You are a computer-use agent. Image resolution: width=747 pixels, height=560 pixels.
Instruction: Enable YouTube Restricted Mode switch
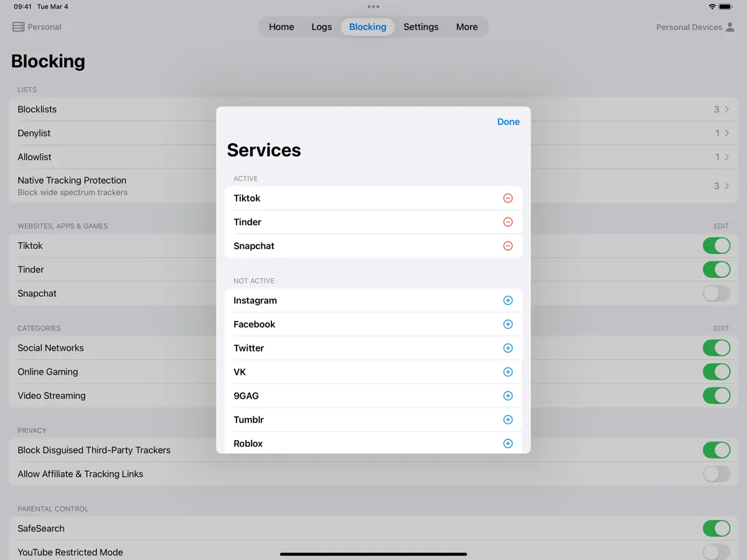716,552
